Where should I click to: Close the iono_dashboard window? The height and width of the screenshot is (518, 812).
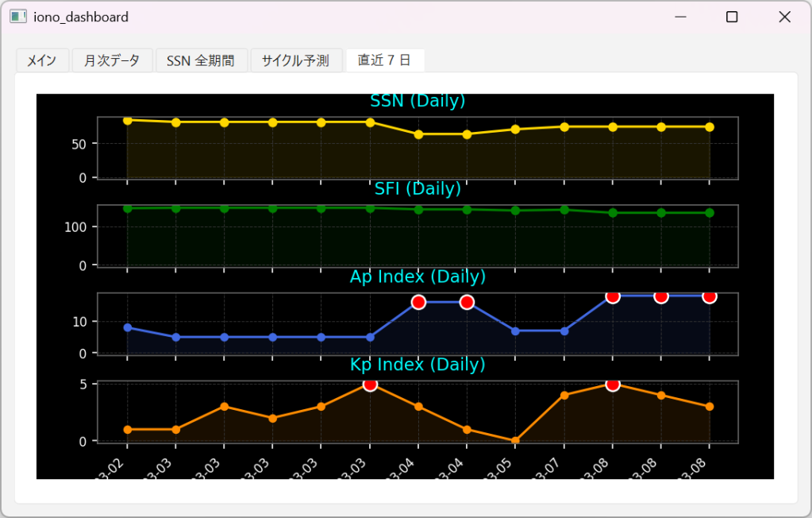coord(784,17)
